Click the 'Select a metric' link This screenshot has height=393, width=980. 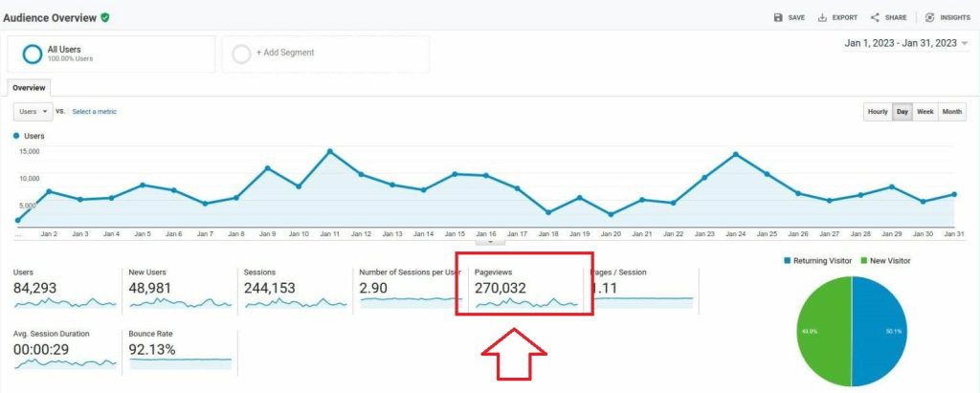[95, 112]
